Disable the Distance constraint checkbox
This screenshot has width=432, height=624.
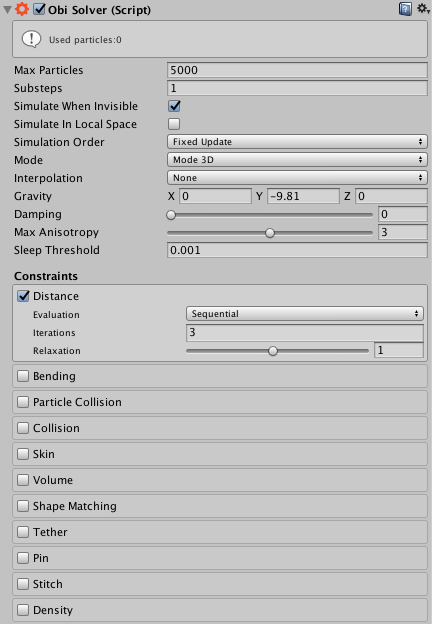[23, 296]
